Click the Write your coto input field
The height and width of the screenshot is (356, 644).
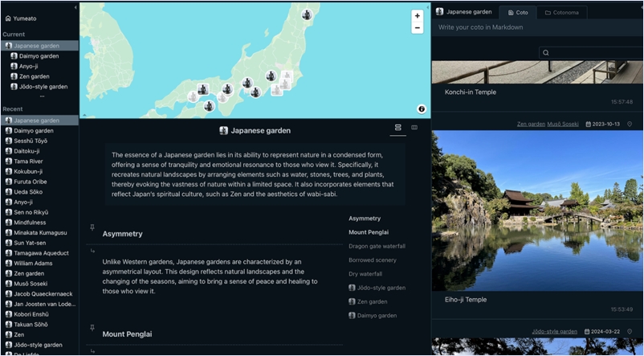point(536,27)
